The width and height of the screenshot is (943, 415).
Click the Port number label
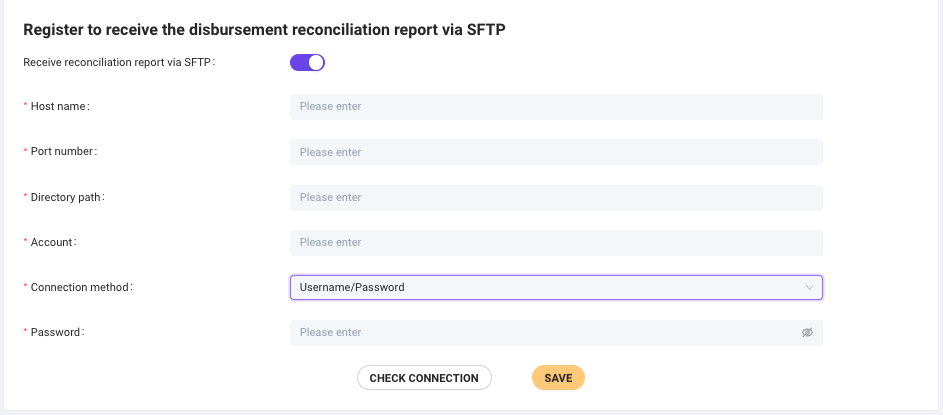64,152
